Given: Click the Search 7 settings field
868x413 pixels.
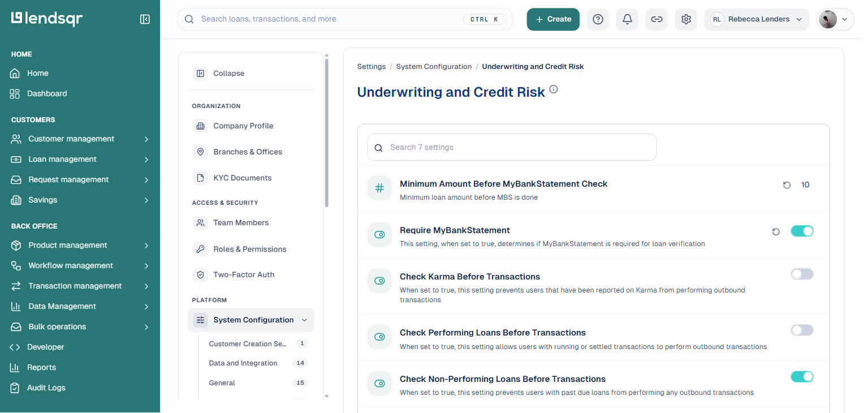Looking at the screenshot, I should (512, 148).
